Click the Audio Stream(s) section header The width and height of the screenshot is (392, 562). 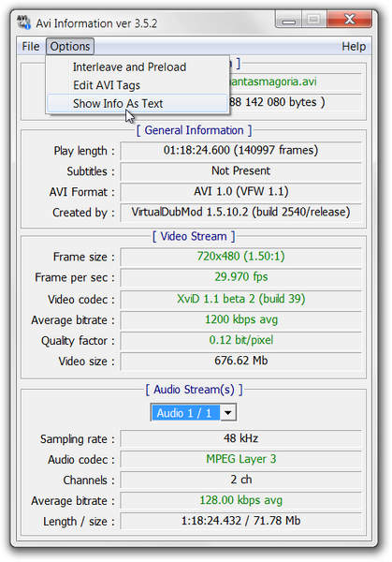pyautogui.click(x=194, y=390)
